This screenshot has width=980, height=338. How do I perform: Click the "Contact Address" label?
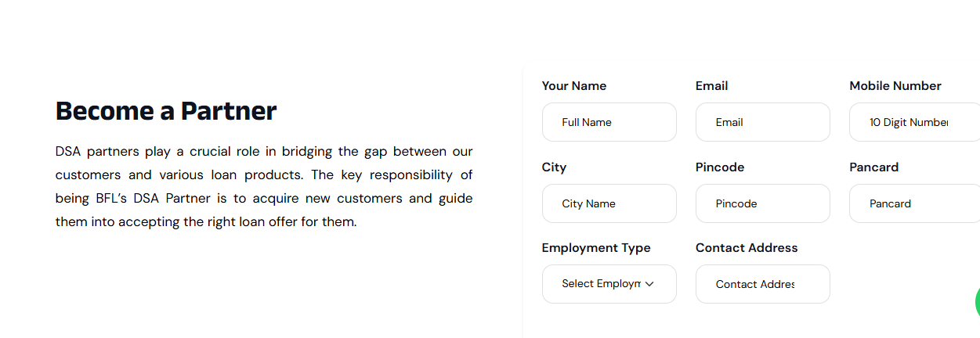(746, 248)
